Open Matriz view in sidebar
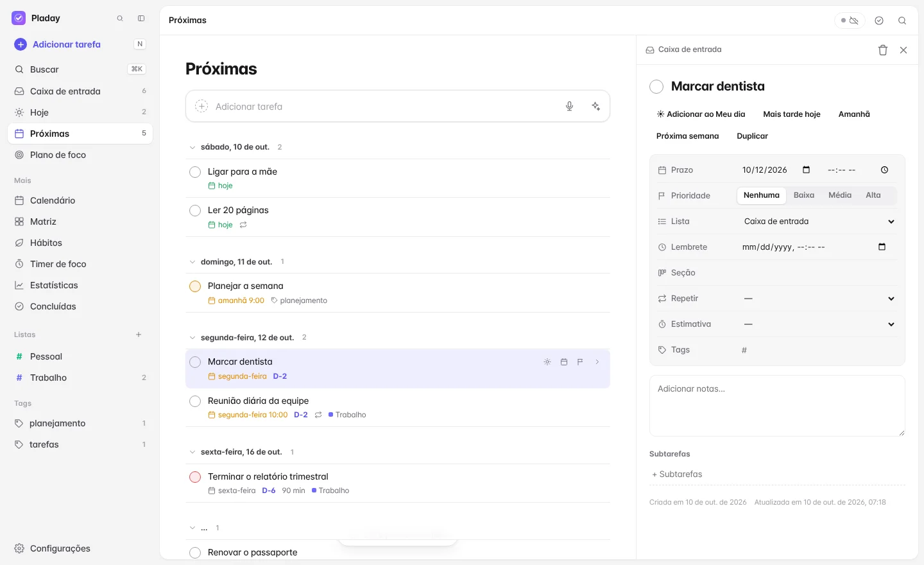This screenshot has height=565, width=924. (x=80, y=222)
